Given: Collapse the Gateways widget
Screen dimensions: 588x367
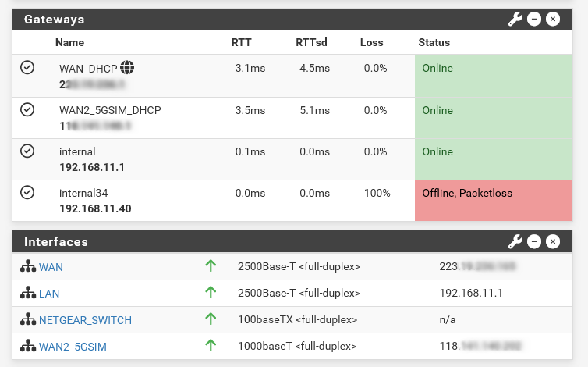Looking at the screenshot, I should tap(534, 19).
